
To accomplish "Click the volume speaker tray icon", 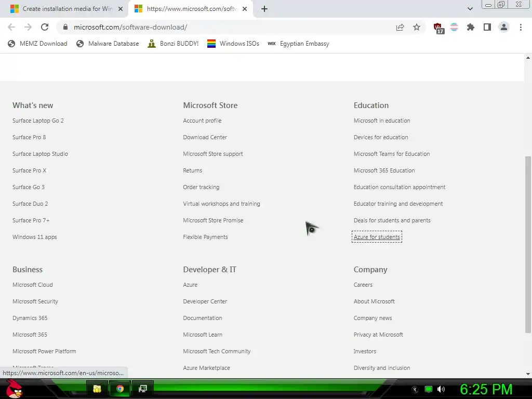I will 441,389.
